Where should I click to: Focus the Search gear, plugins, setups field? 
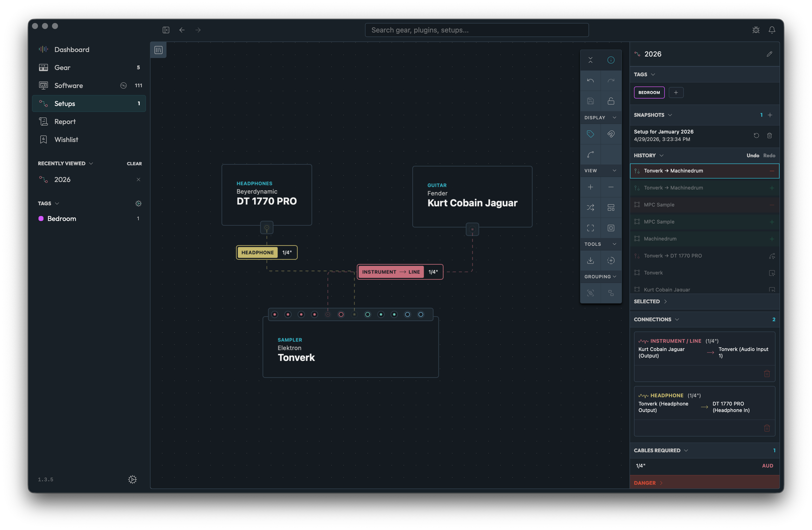click(x=477, y=30)
